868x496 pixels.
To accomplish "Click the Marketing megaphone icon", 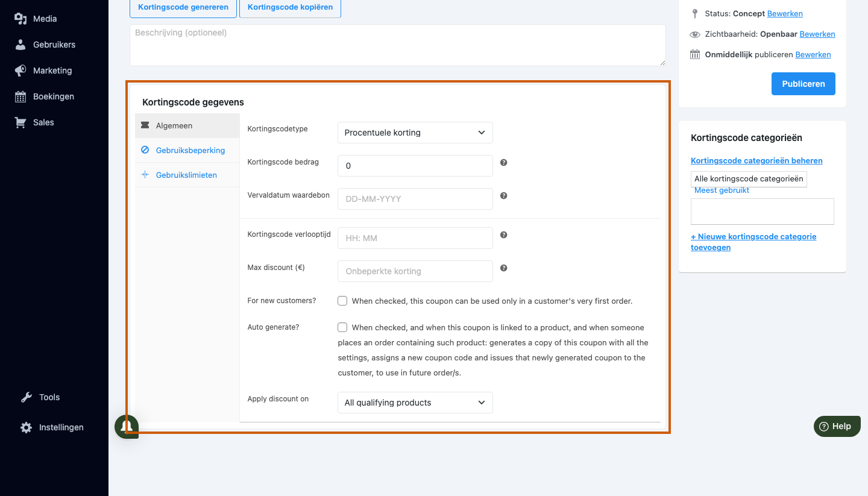I will pos(20,71).
